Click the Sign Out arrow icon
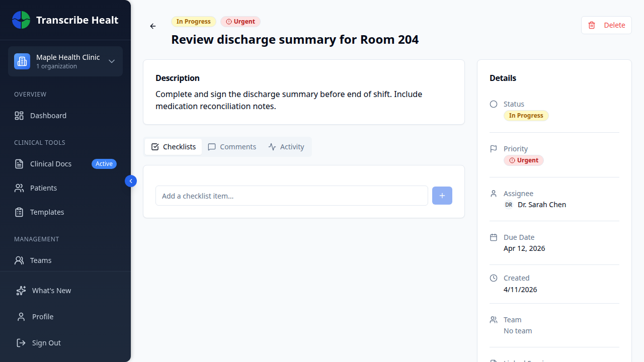This screenshot has height=362, width=644. (21, 342)
